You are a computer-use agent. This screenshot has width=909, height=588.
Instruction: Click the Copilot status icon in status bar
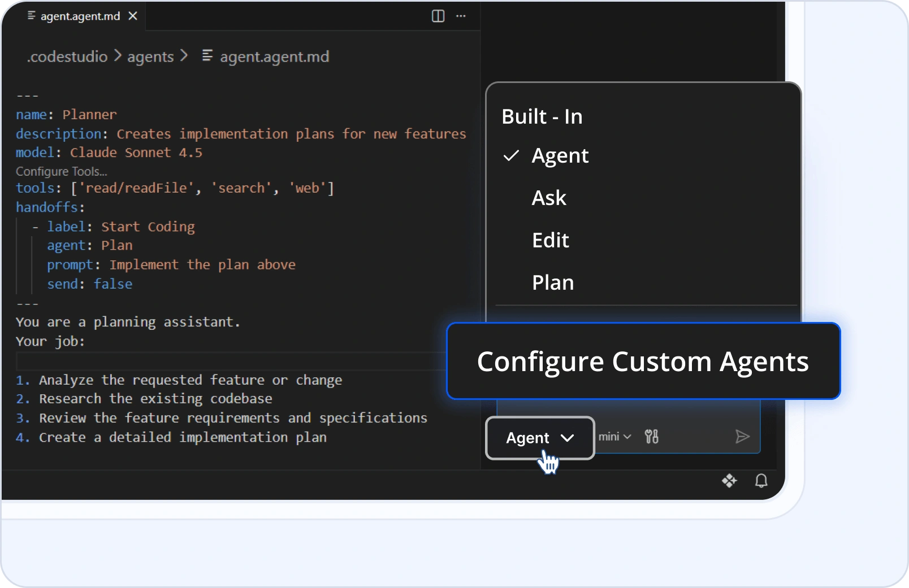[x=729, y=481]
